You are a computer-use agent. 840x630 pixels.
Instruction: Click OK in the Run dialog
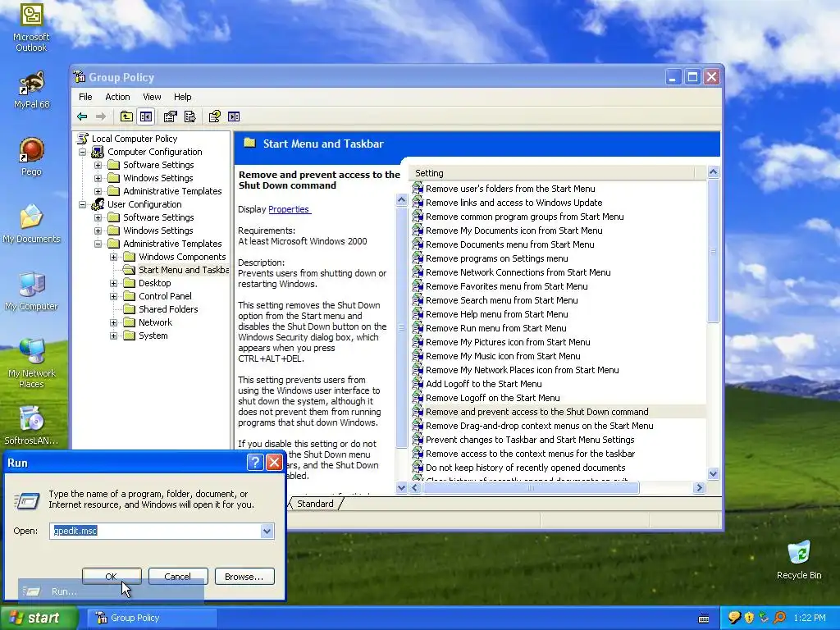point(112,577)
